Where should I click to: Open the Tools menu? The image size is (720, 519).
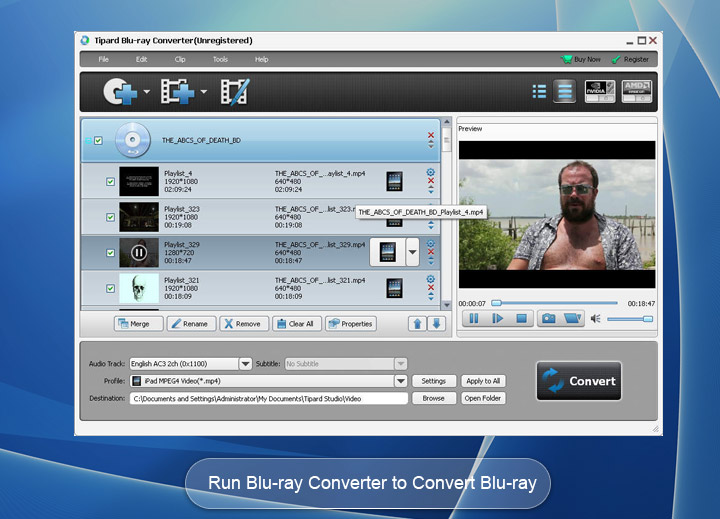(220, 59)
